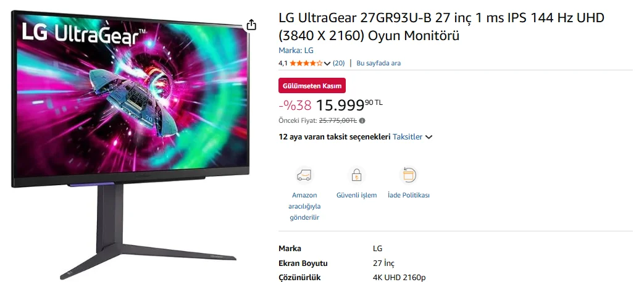
Task: Click the product title text
Action: (441, 27)
